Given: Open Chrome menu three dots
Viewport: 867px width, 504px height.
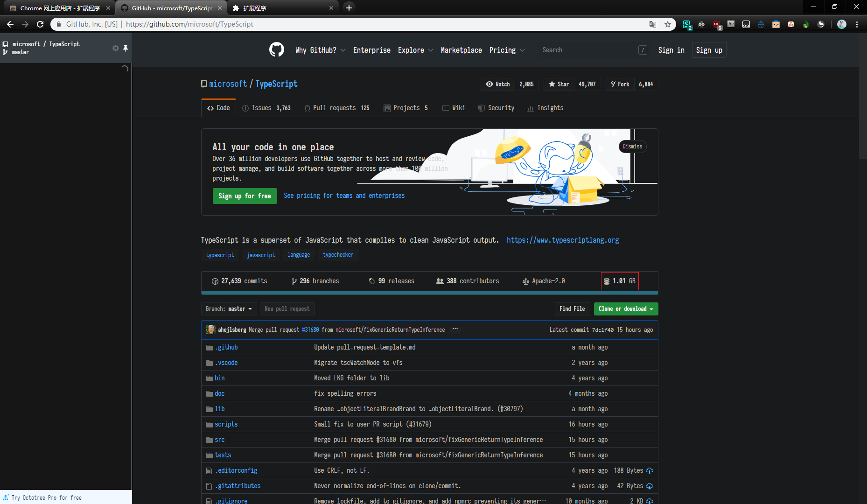Looking at the screenshot, I should point(857,24).
